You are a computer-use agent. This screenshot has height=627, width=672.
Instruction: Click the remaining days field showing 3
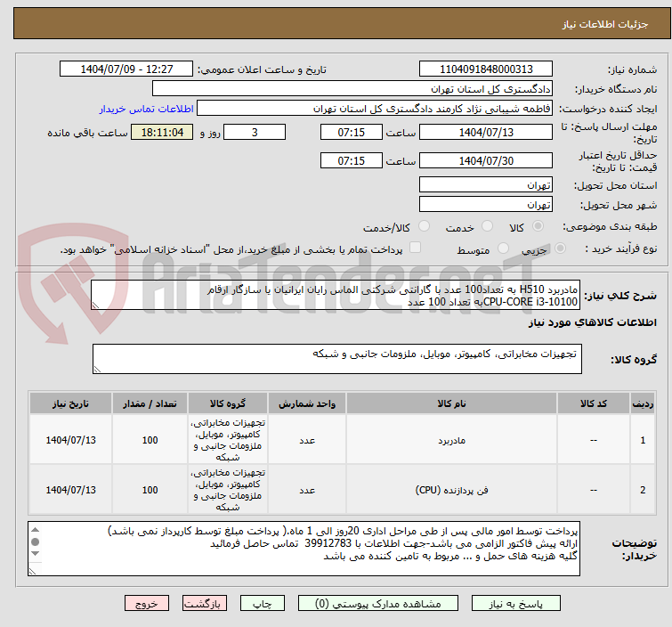coord(255,132)
